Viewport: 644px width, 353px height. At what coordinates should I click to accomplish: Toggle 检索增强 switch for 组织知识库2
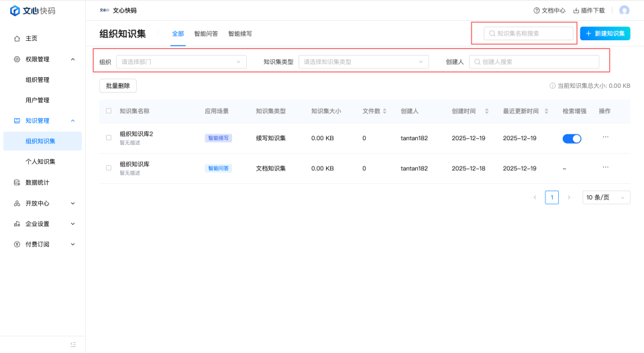point(572,138)
